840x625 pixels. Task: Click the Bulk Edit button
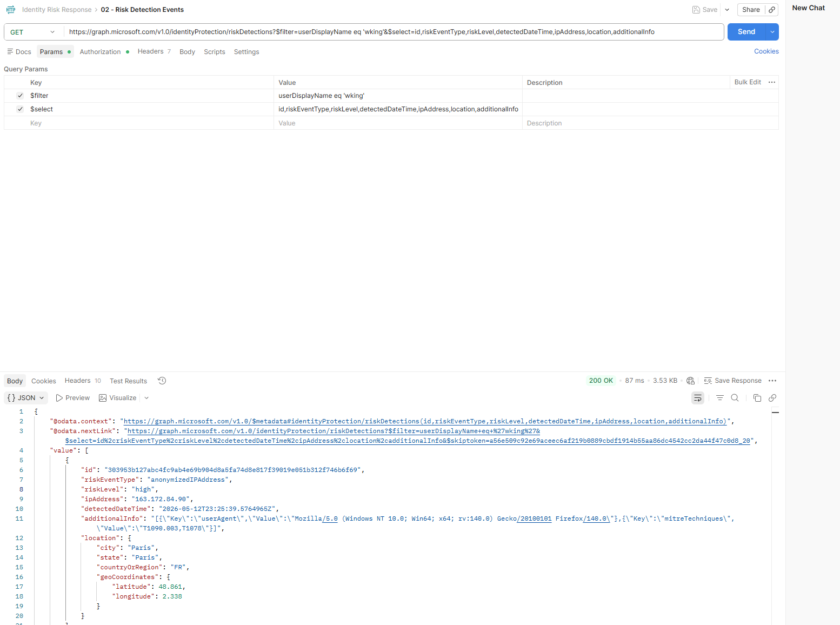pos(748,82)
